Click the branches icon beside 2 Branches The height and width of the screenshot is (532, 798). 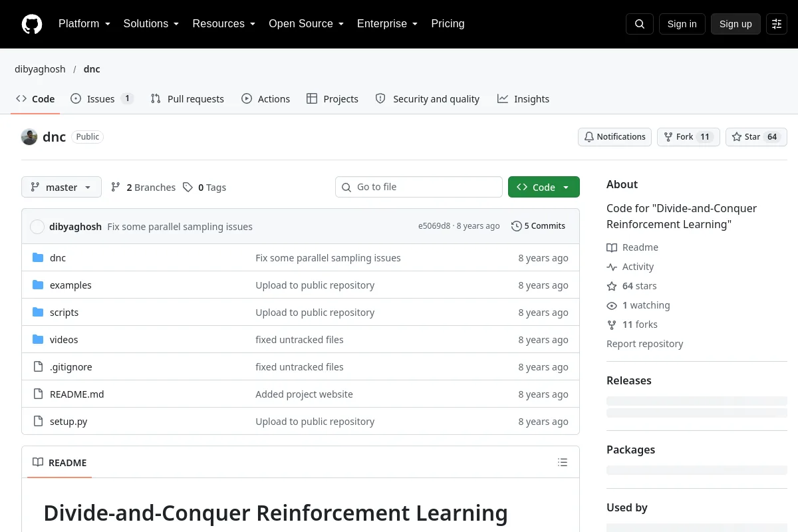116,188
